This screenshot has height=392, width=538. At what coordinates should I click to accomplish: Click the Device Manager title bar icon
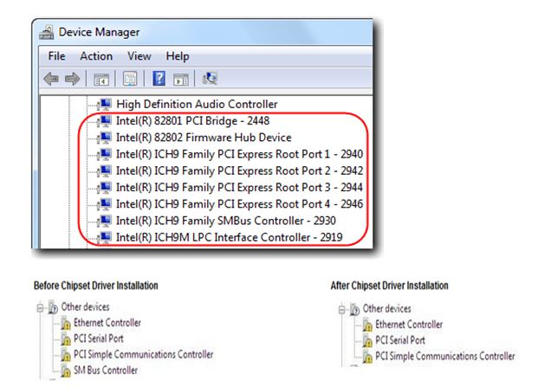point(46,32)
